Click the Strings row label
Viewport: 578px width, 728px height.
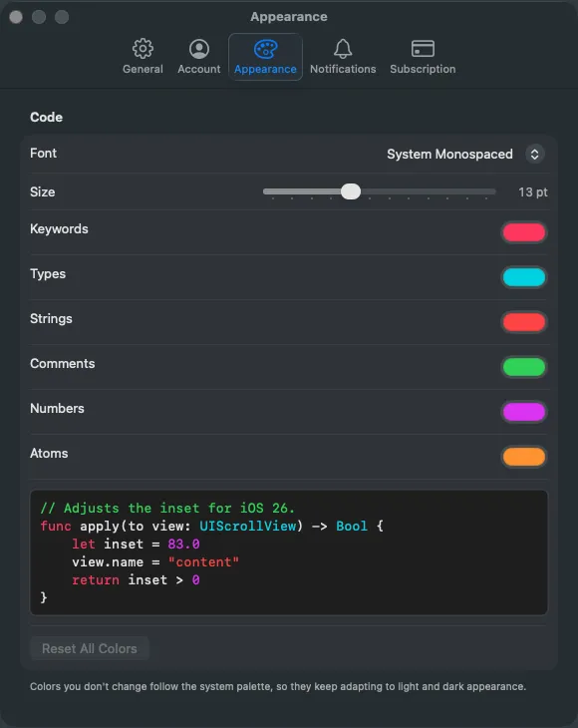(x=51, y=318)
